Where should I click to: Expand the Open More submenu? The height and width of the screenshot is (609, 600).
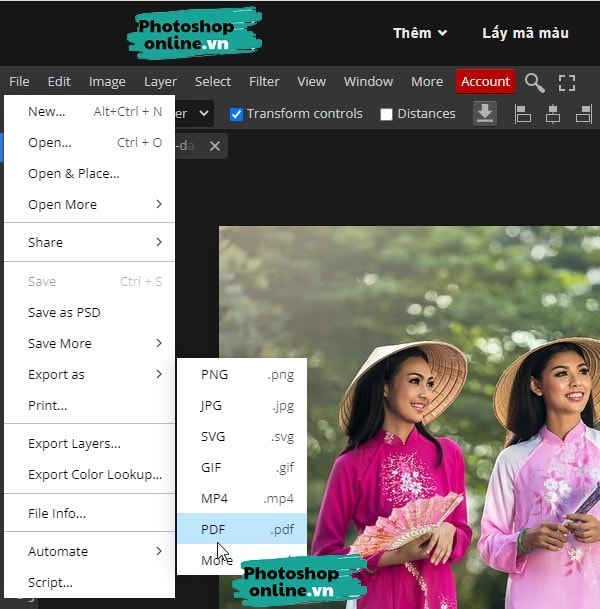coord(90,204)
